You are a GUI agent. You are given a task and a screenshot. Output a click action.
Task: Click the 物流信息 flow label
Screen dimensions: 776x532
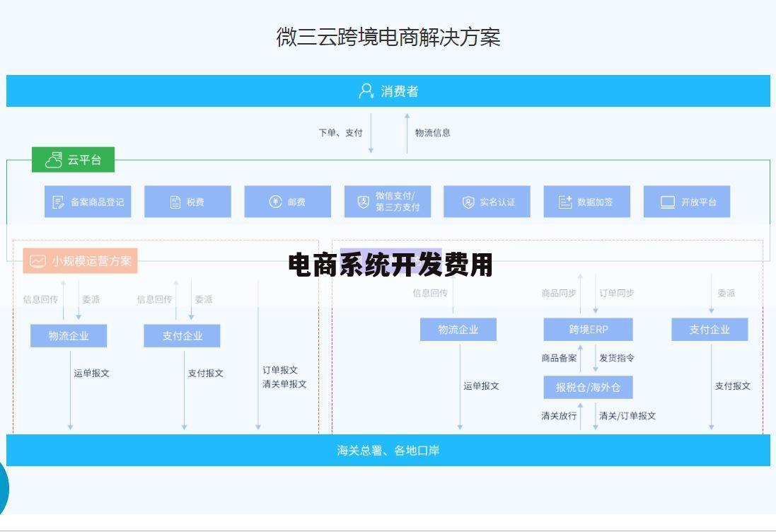[x=433, y=133]
